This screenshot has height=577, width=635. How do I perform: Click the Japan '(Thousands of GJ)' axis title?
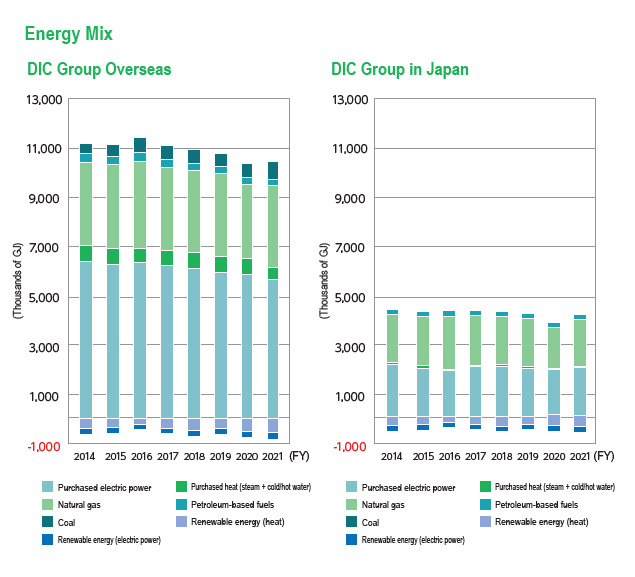click(324, 281)
